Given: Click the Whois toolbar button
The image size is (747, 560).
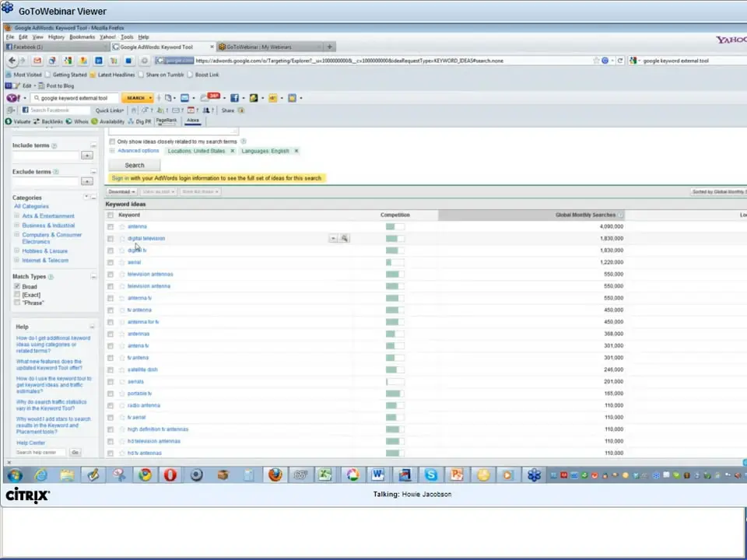Looking at the screenshot, I should pos(77,121).
